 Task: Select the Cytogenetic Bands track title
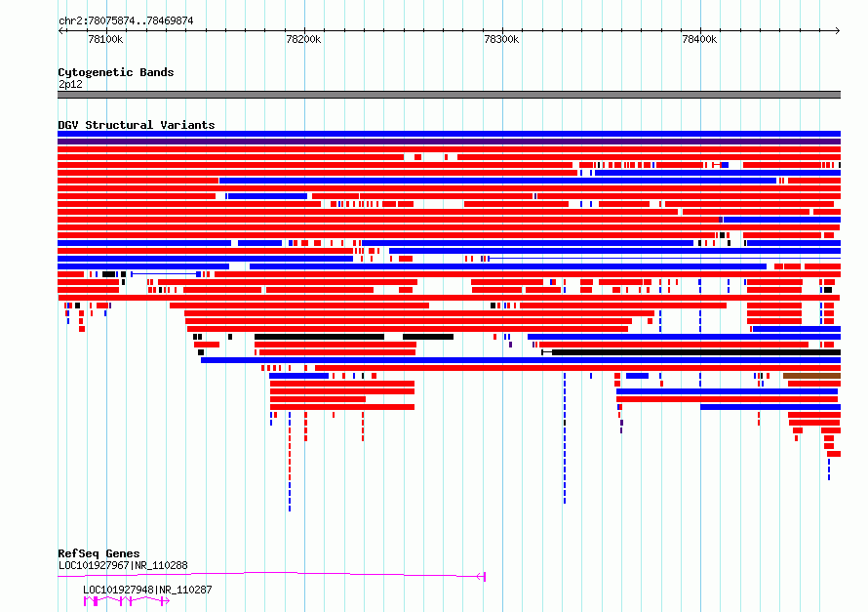[116, 72]
